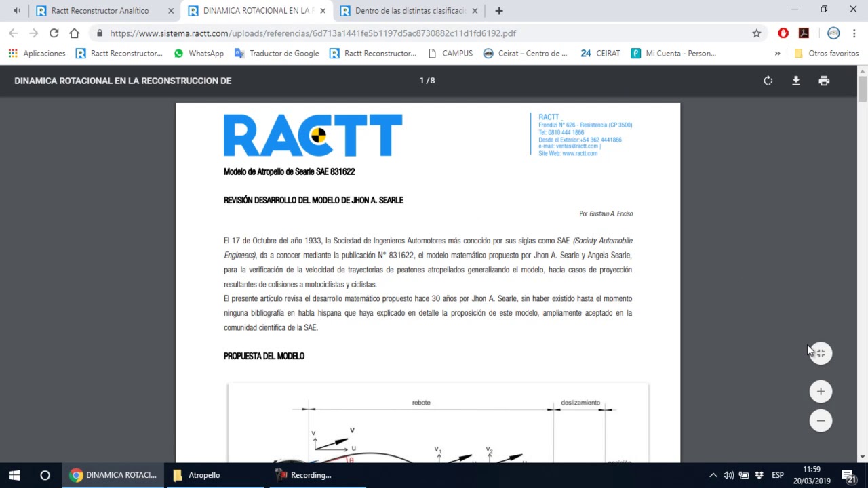This screenshot has width=868, height=488.
Task: Open the CEIRAT bookmark
Action: (x=601, y=54)
